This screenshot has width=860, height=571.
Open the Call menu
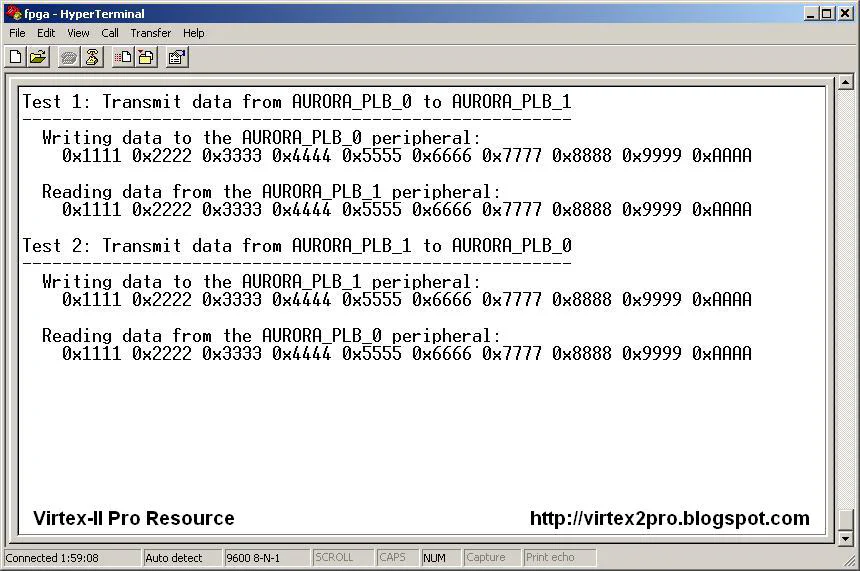pos(110,33)
